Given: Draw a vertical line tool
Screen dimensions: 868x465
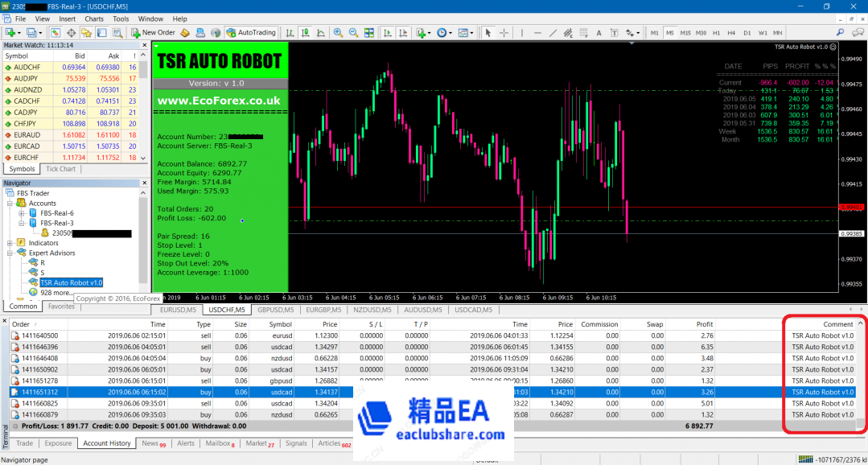Looking at the screenshot, I should [x=522, y=33].
